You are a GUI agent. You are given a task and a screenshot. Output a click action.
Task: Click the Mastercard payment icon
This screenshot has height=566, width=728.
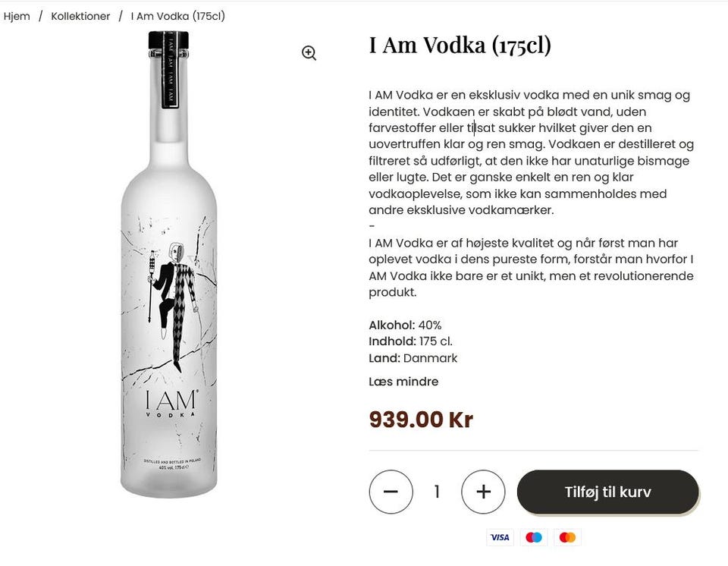[x=567, y=537]
